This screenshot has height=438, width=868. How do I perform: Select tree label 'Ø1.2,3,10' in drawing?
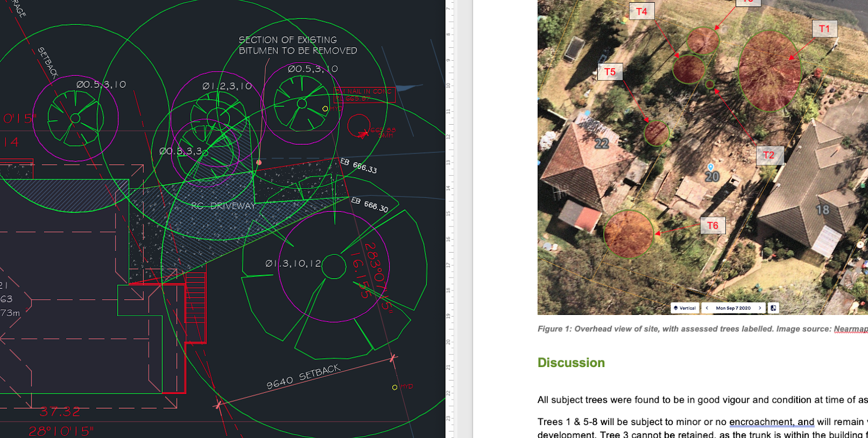click(x=227, y=86)
